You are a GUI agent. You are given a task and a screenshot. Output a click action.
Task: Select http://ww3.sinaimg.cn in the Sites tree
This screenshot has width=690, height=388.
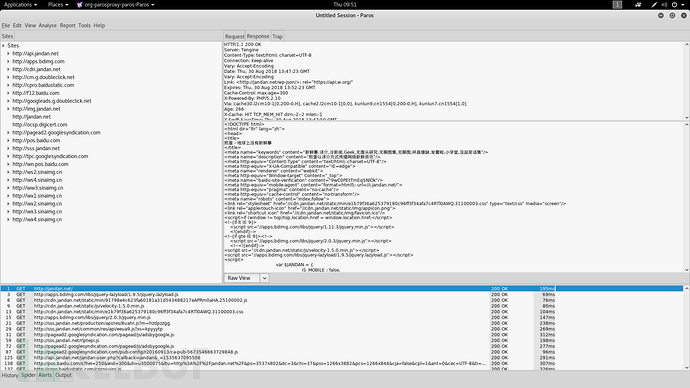point(37,188)
